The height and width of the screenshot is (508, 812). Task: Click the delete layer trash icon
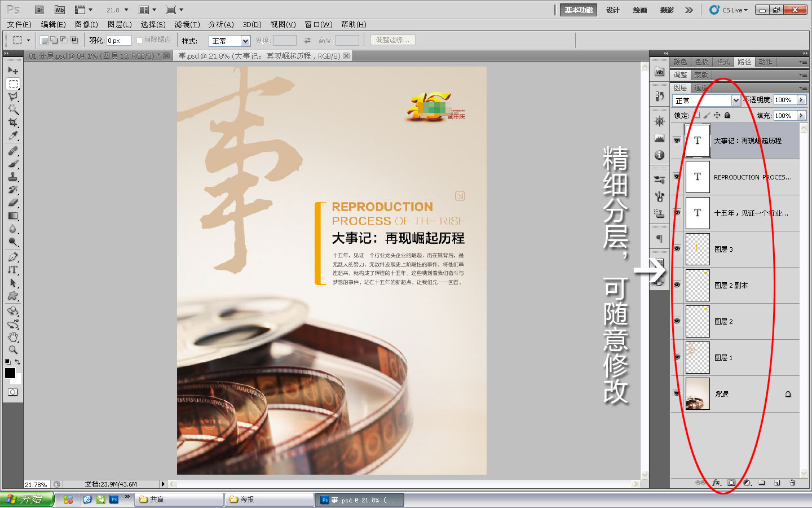[x=792, y=483]
